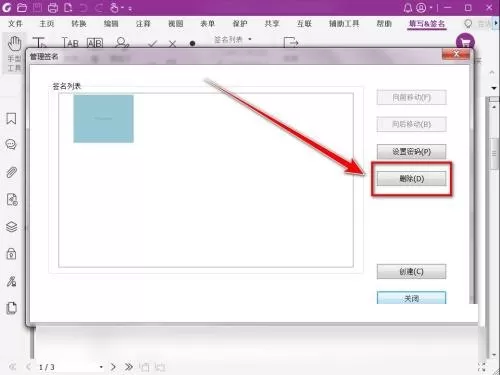Open quick access toolbar customize dropdown
The height and width of the screenshot is (375, 500).
(x=130, y=9)
